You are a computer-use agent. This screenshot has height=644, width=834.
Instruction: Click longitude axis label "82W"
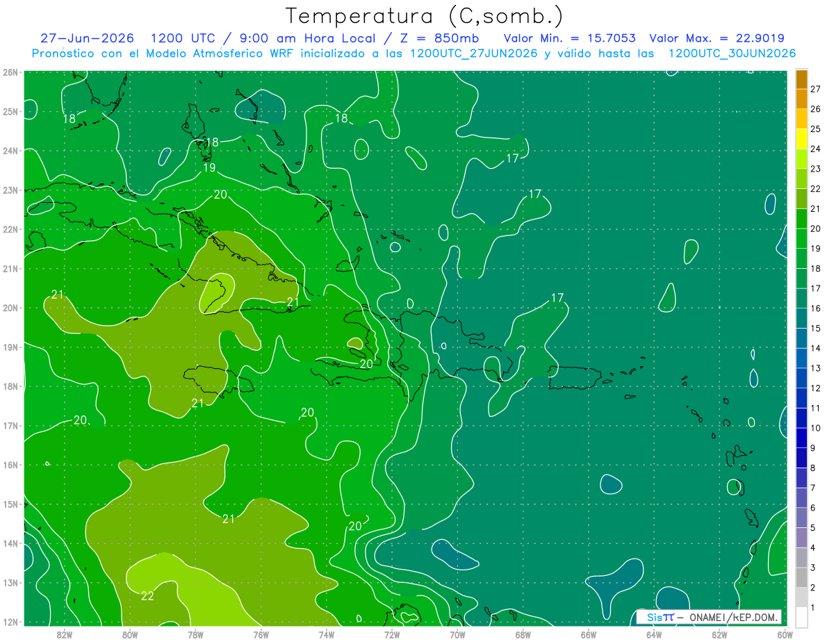[x=64, y=634]
